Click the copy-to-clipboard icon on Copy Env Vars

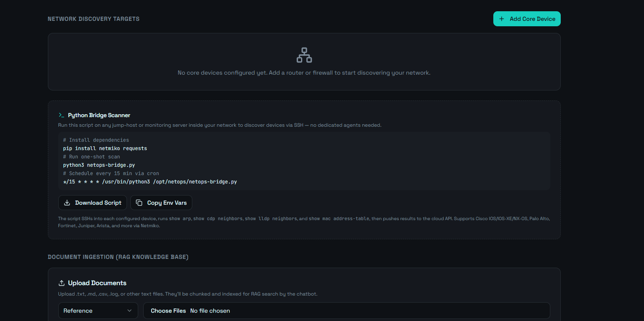click(139, 202)
